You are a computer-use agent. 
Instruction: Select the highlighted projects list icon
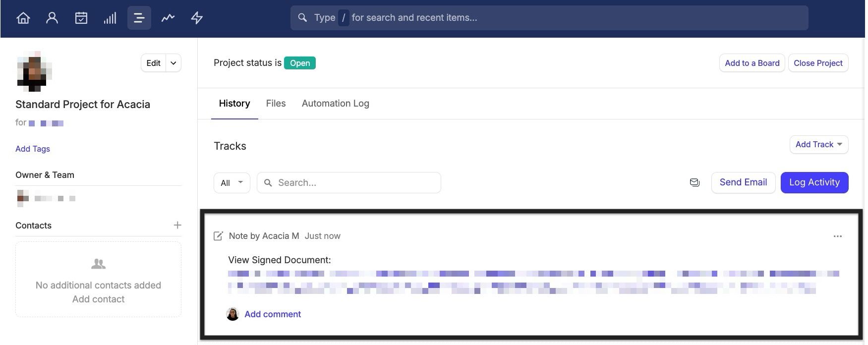click(x=139, y=18)
